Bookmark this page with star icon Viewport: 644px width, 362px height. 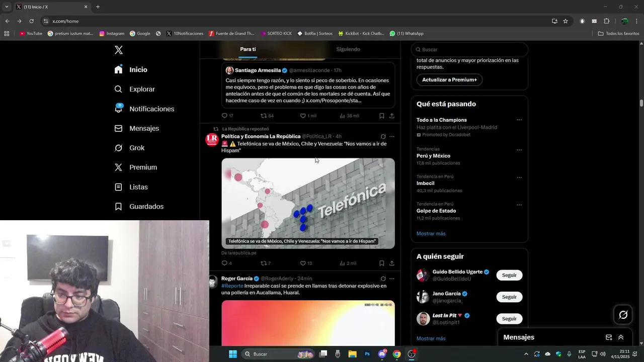click(x=566, y=21)
